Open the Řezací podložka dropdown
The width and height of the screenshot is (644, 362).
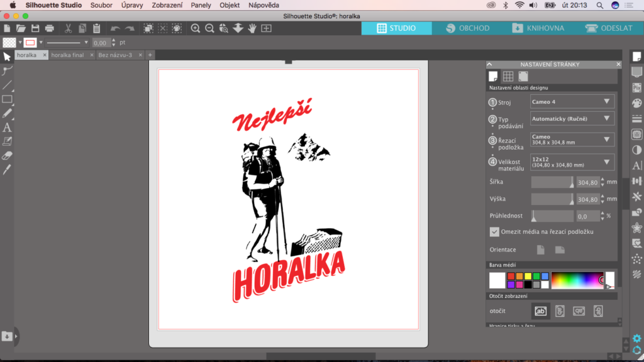(x=572, y=140)
